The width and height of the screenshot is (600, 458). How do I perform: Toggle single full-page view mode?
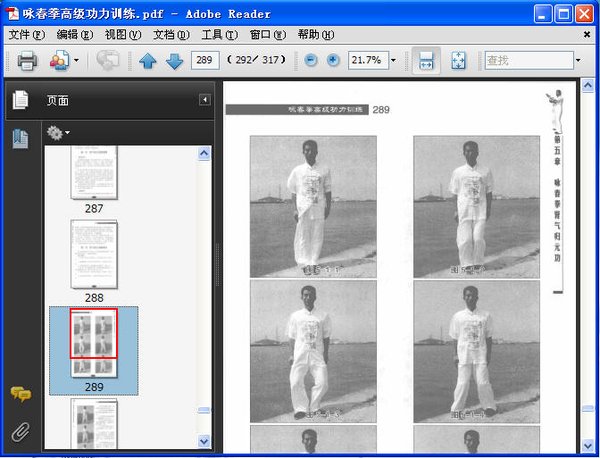[x=458, y=61]
